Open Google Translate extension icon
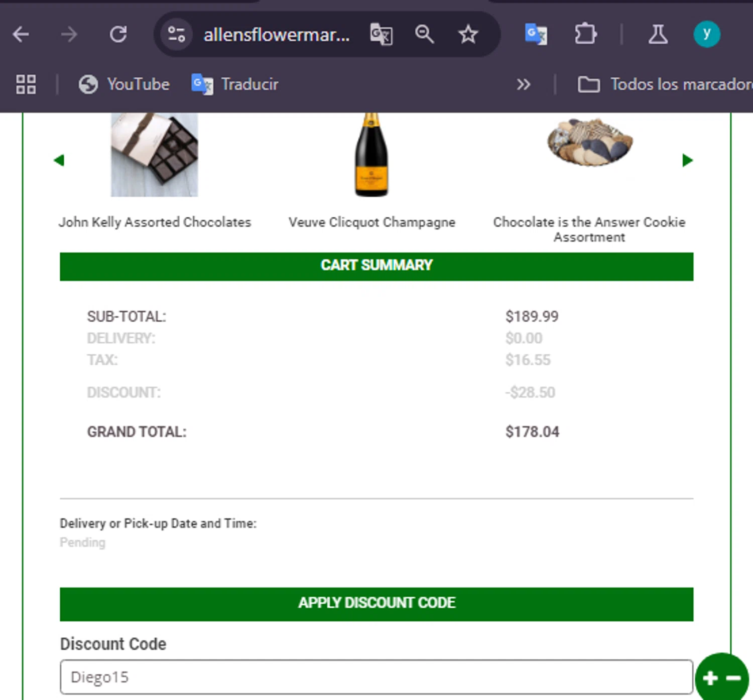This screenshot has height=700, width=753. tap(536, 35)
